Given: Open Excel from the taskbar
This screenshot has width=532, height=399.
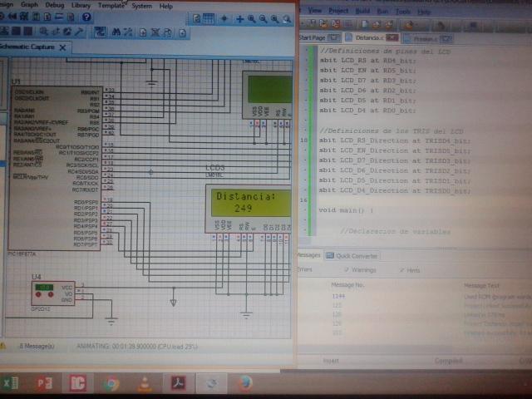Looking at the screenshot, I should (10, 383).
